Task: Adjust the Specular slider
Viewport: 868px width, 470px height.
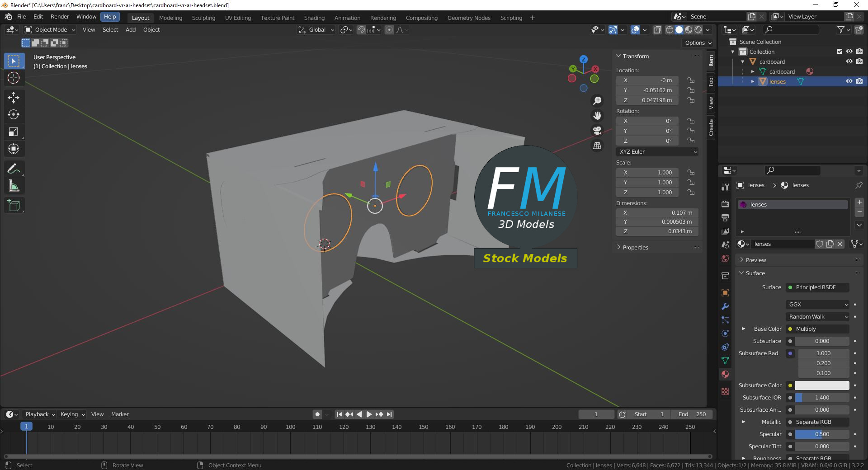Action: (x=822, y=434)
